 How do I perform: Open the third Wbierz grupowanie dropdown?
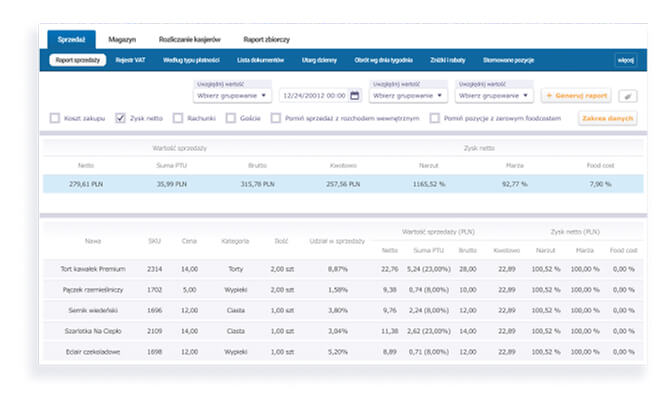tap(494, 96)
